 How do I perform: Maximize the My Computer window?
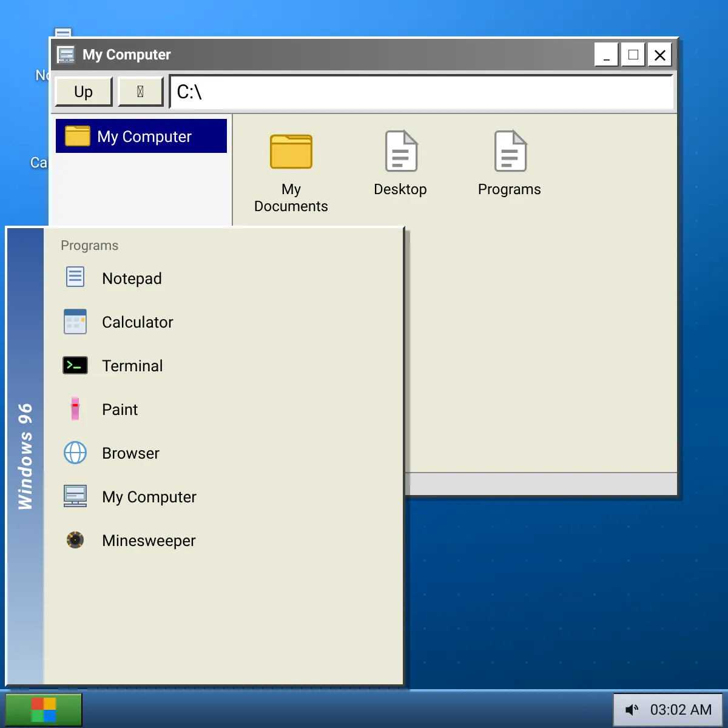coord(633,55)
